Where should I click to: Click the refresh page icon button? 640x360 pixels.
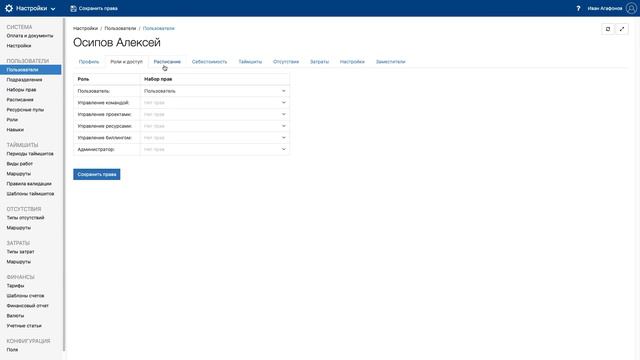608,29
